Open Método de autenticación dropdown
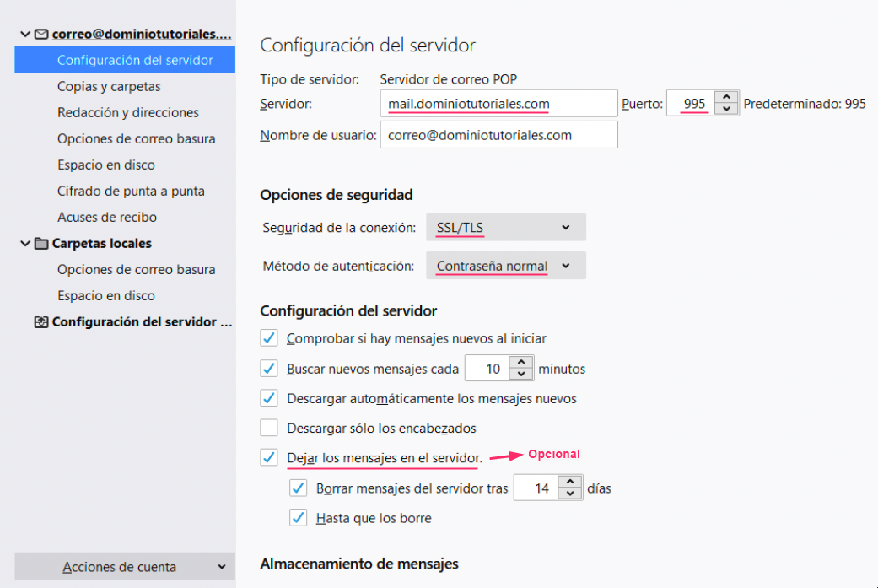 [x=505, y=266]
